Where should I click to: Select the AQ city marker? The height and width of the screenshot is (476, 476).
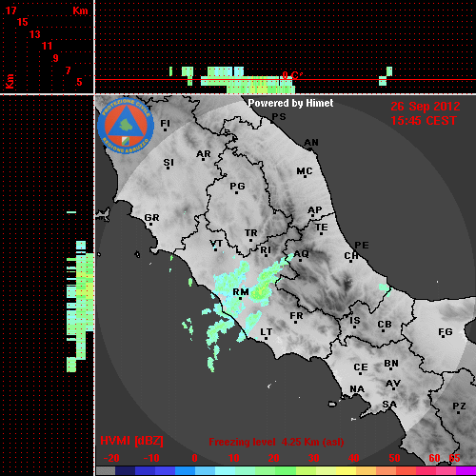coord(300,260)
